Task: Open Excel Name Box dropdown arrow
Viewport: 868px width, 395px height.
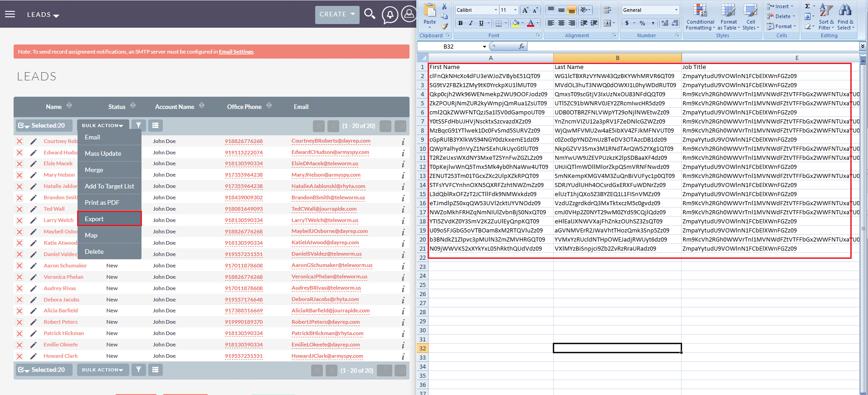Action: 484,46
